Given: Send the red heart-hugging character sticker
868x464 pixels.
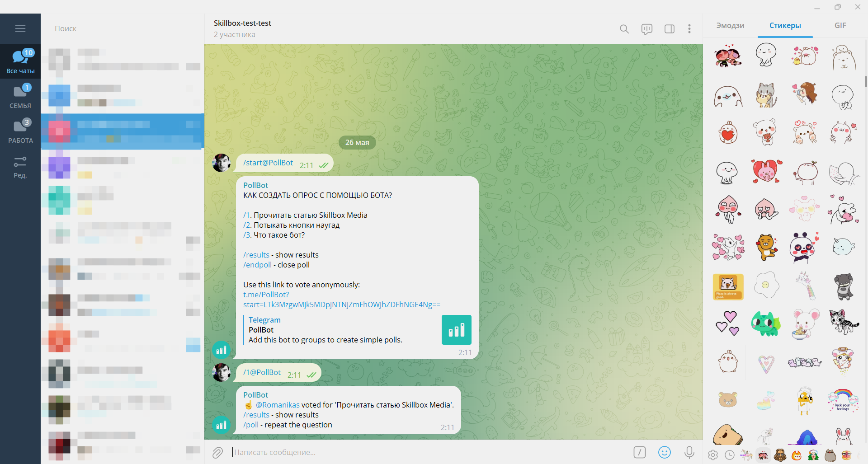Looking at the screenshot, I should click(x=728, y=133).
